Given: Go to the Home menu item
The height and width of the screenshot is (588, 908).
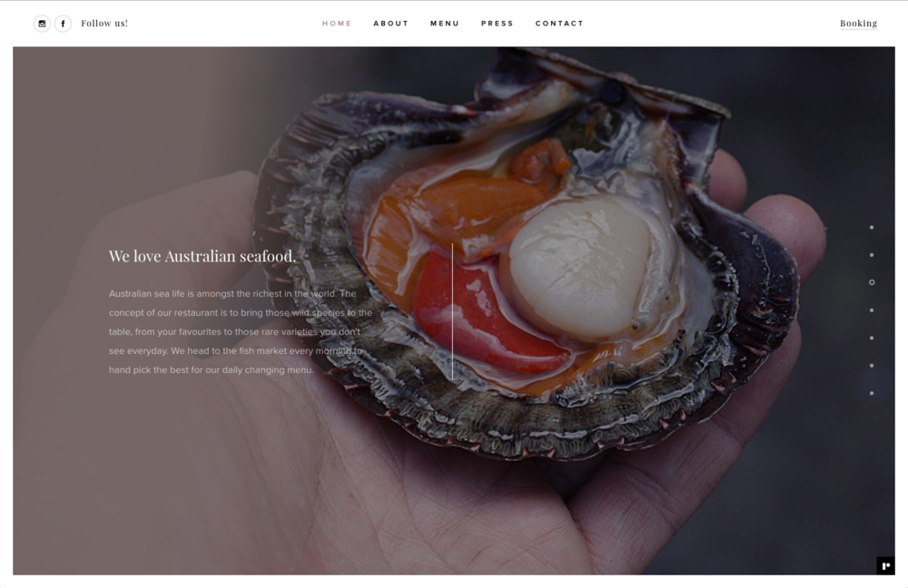Looking at the screenshot, I should (x=337, y=24).
